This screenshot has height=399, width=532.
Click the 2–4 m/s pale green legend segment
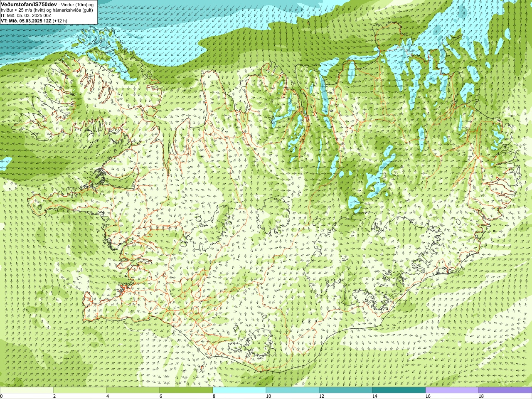point(80,390)
